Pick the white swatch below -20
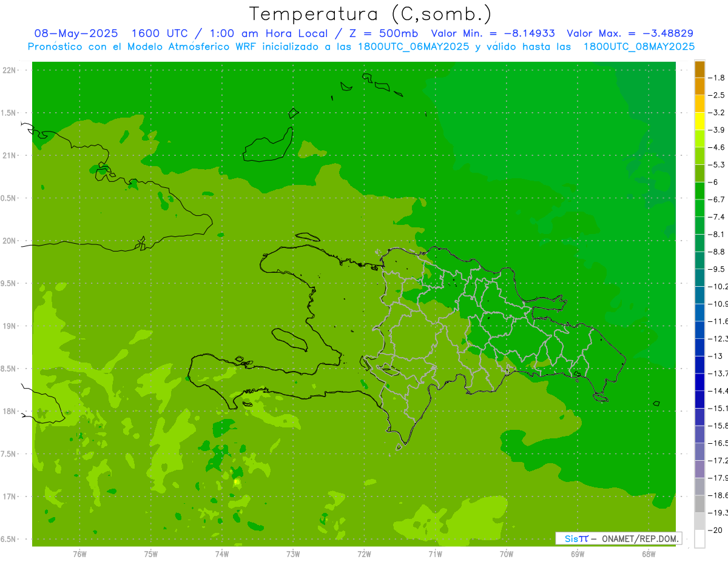This screenshot has height=562, width=728. pos(699,539)
